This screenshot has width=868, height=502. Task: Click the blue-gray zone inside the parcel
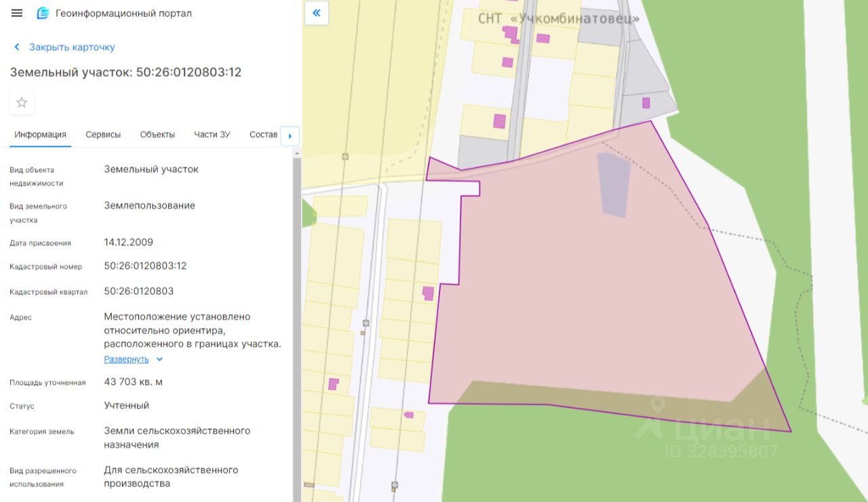(x=614, y=184)
